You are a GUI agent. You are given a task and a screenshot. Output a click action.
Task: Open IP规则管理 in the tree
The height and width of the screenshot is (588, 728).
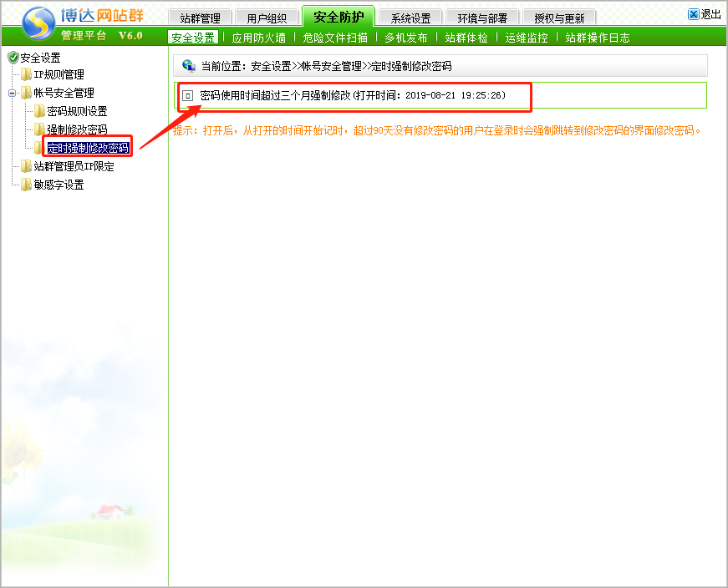[59, 74]
